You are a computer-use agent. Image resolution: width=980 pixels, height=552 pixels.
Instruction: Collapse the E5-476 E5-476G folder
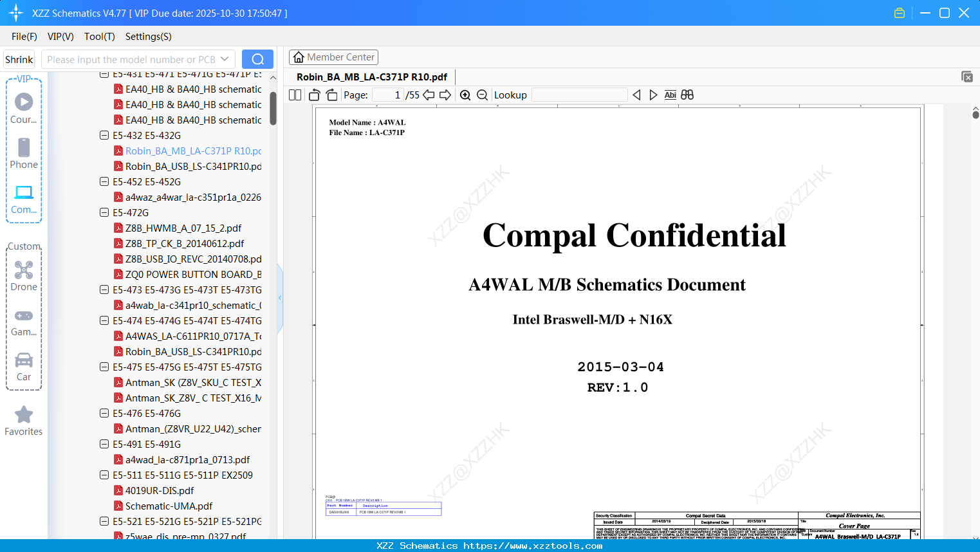click(x=104, y=413)
